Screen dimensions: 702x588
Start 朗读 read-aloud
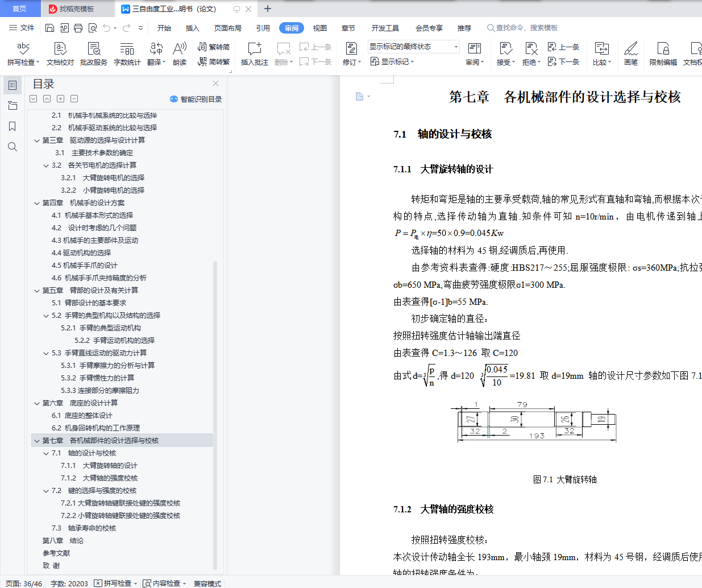tap(180, 54)
